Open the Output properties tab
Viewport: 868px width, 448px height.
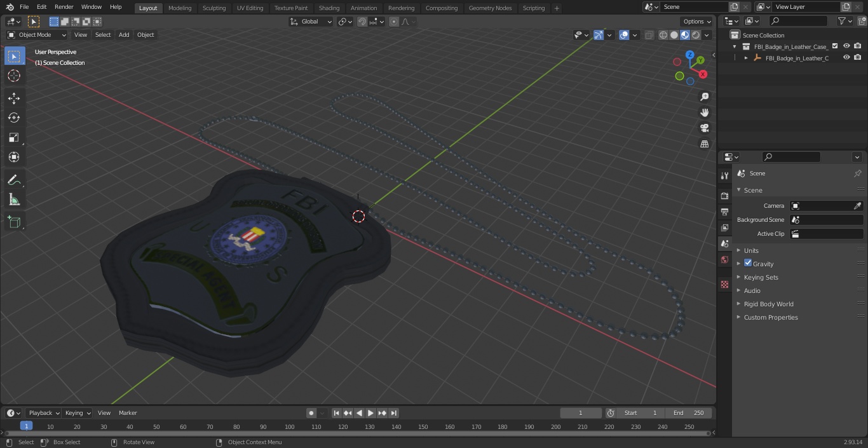click(724, 212)
